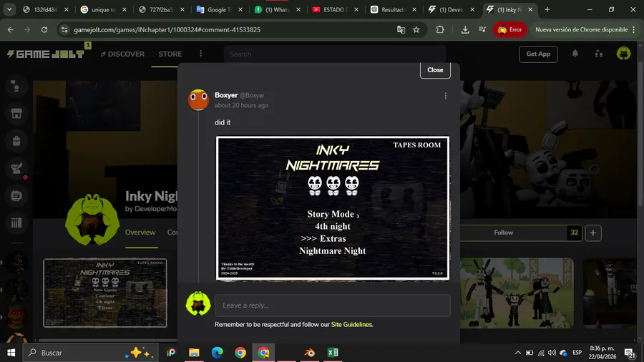Click the horizontal media scrollbar
The image size is (644, 362).
pos(107,340)
